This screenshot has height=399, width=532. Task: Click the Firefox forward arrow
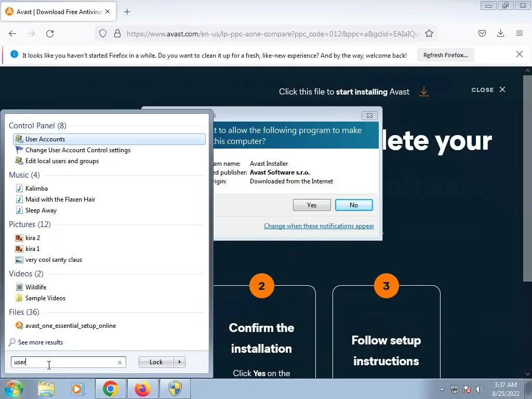pyautogui.click(x=31, y=34)
